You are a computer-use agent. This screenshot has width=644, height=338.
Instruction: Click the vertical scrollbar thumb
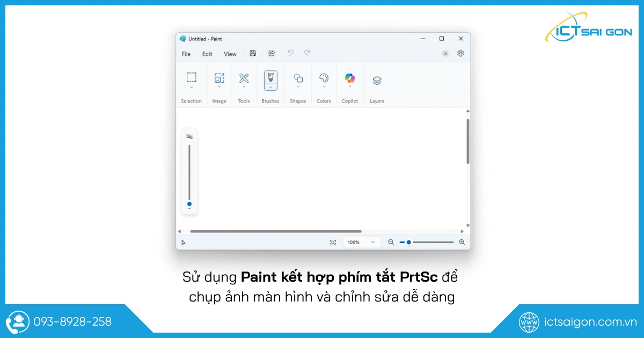click(468, 141)
